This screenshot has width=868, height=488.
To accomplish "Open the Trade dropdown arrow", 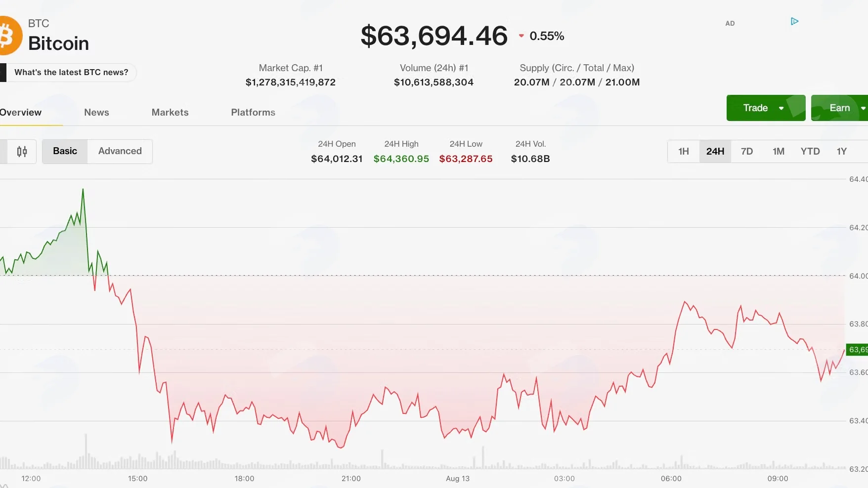I will (781, 108).
